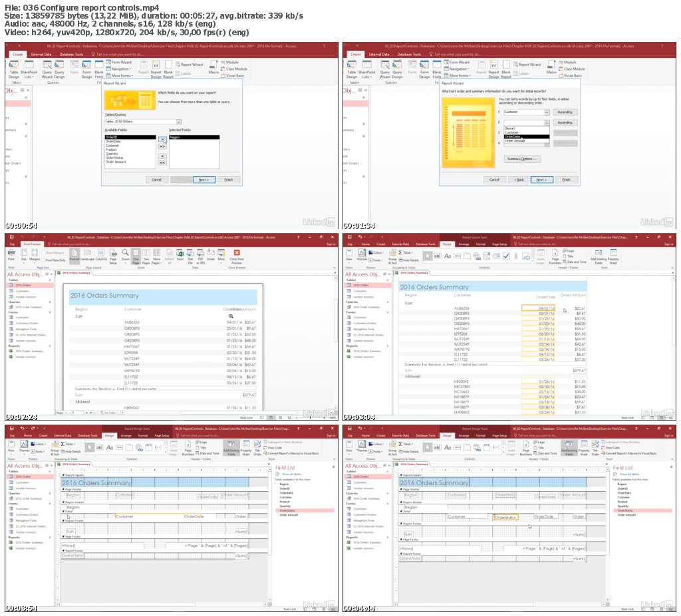Open External Data tab in the 00:00:54 frame
681x616 pixels.
[41, 54]
